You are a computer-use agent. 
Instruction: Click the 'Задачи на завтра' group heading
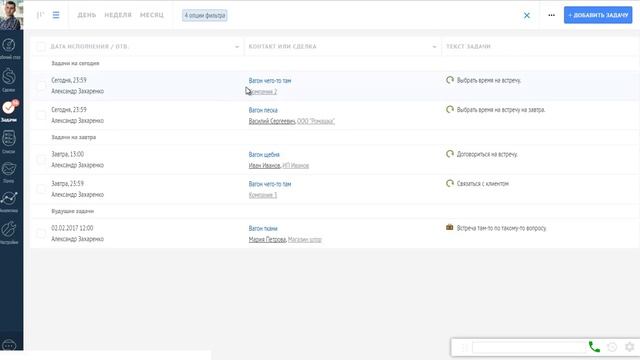(73, 137)
